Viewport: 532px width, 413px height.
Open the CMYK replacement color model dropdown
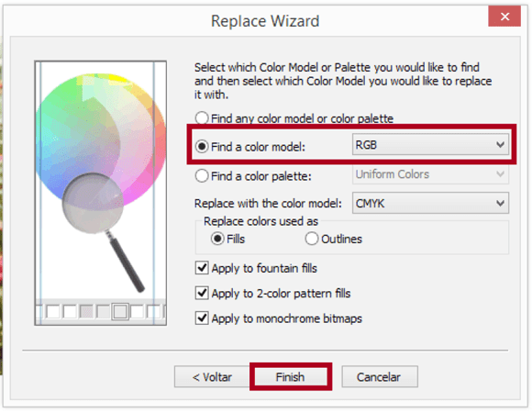(x=430, y=203)
